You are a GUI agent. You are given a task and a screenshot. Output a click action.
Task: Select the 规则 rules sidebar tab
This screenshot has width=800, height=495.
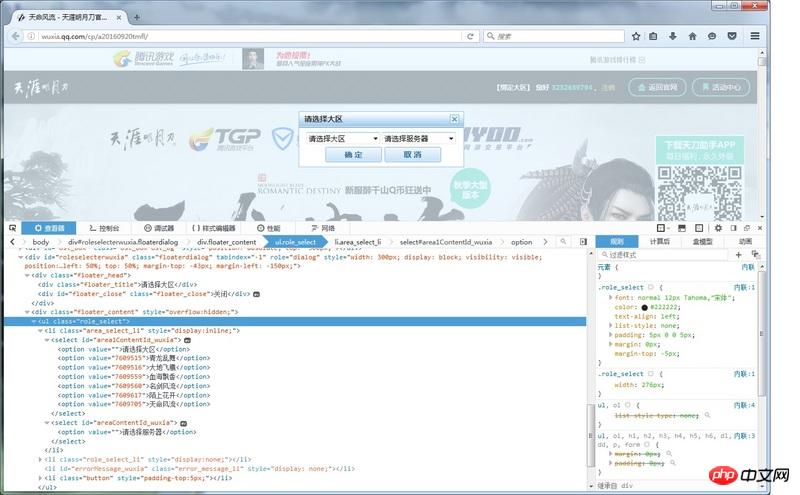(617, 241)
